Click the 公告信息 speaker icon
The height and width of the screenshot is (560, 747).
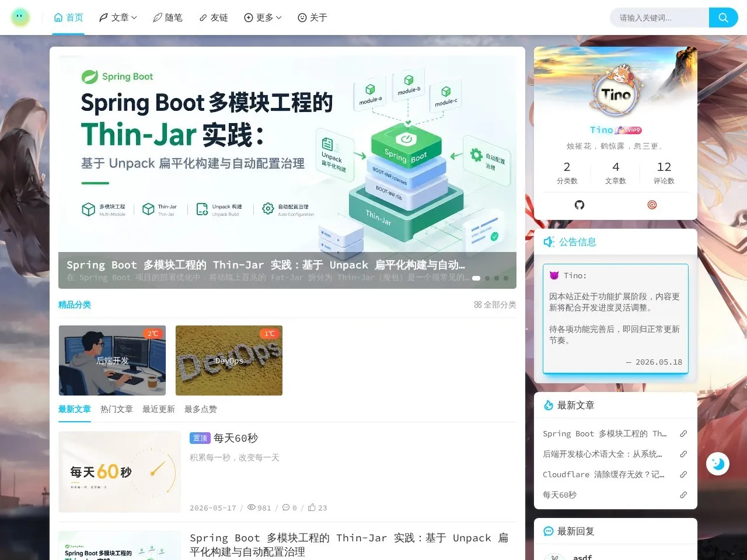(x=549, y=242)
